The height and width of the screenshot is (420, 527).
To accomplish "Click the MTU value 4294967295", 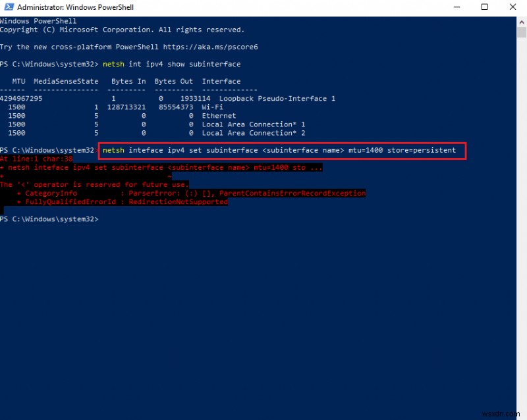I will coord(21,99).
